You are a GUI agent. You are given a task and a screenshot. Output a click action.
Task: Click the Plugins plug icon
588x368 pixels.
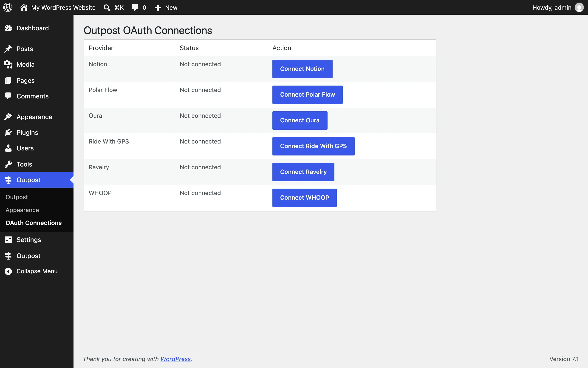tap(8, 132)
